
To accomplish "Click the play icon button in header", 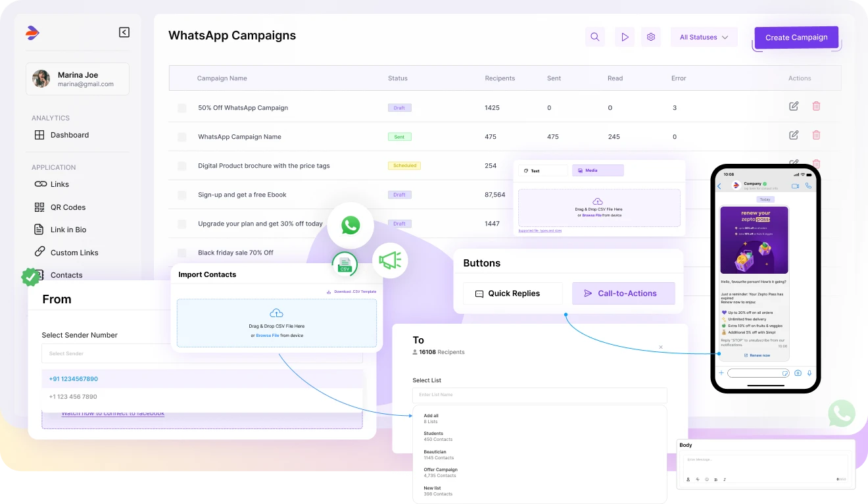I will [x=625, y=37].
